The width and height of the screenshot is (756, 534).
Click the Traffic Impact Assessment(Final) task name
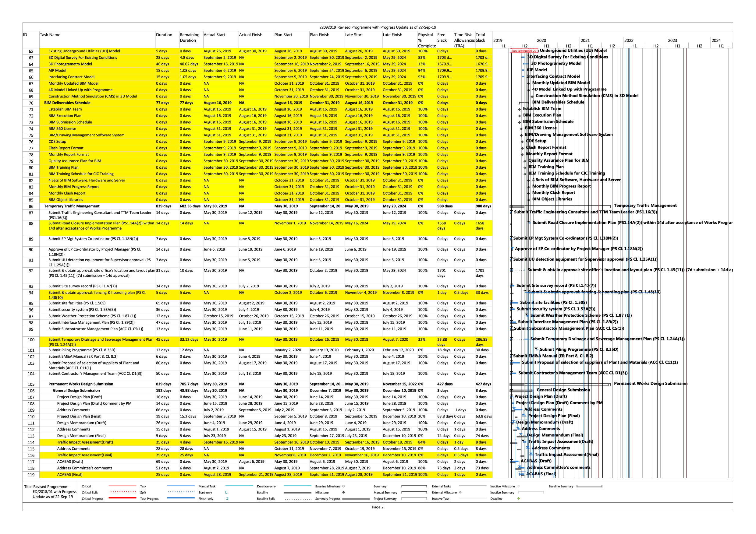84,455
